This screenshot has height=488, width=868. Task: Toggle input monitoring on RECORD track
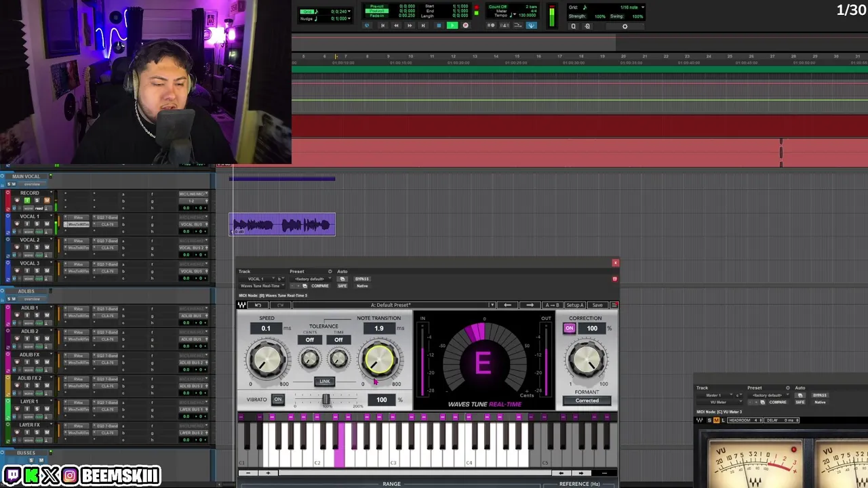(x=27, y=201)
